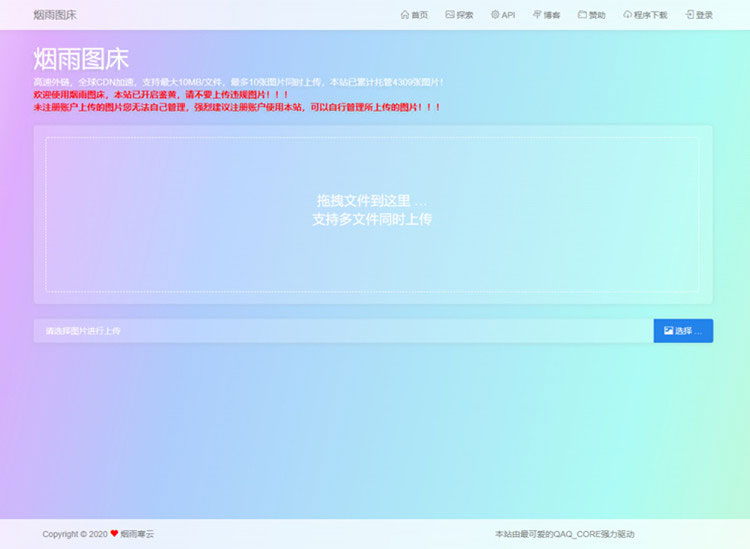Open the QAQ_CORE footer link
750x549 pixels.
[x=577, y=534]
